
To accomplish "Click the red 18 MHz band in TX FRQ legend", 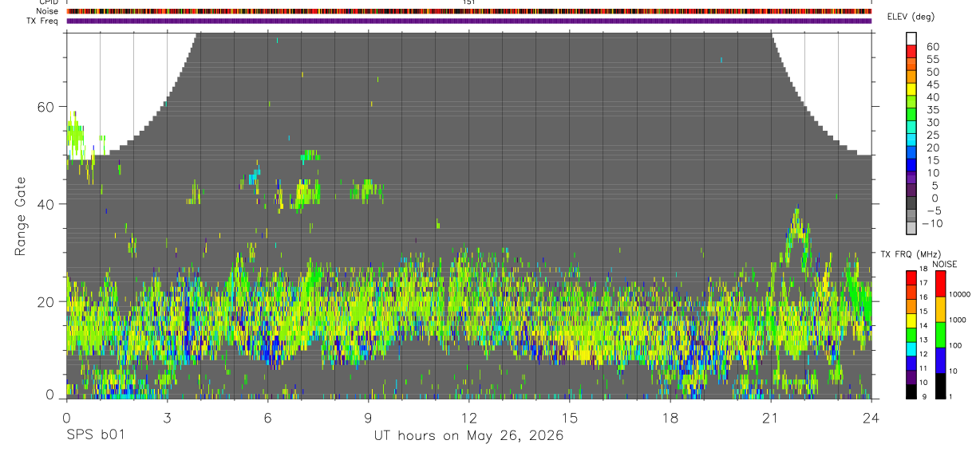I will [911, 277].
